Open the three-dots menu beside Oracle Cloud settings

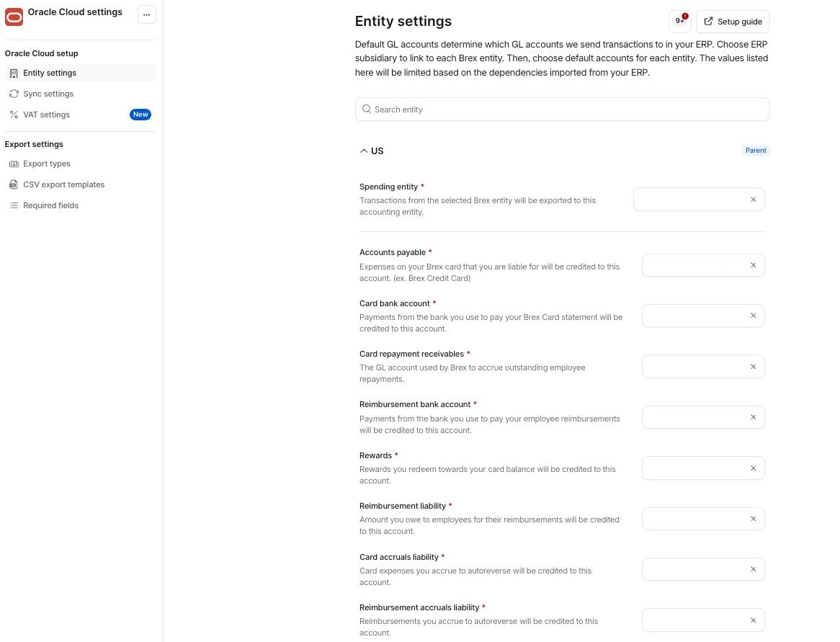pyautogui.click(x=147, y=14)
